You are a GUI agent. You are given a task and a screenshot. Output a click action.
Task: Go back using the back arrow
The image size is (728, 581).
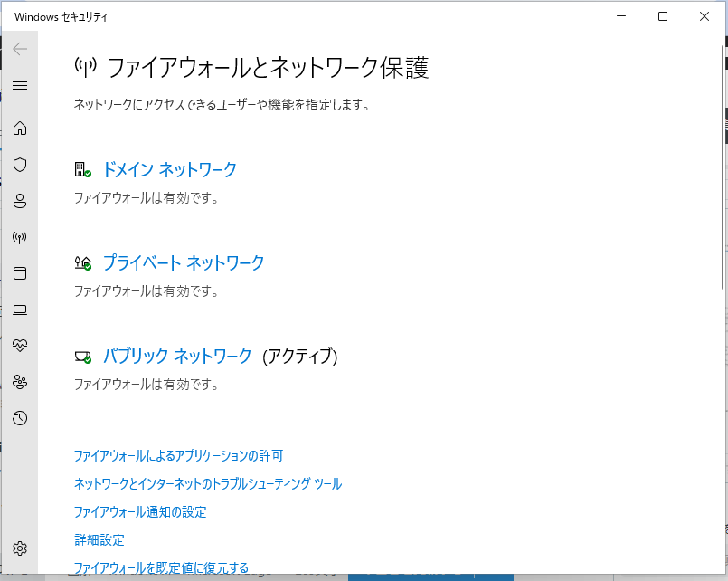click(x=20, y=48)
